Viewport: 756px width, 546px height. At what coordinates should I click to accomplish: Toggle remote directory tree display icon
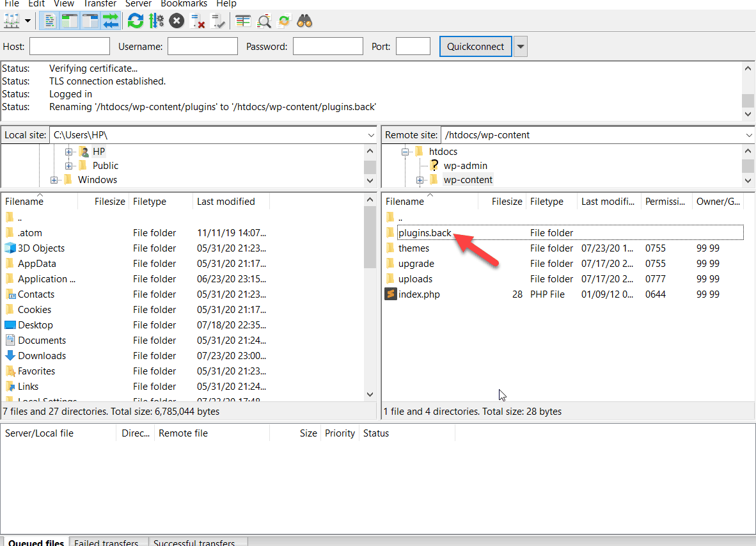point(90,21)
